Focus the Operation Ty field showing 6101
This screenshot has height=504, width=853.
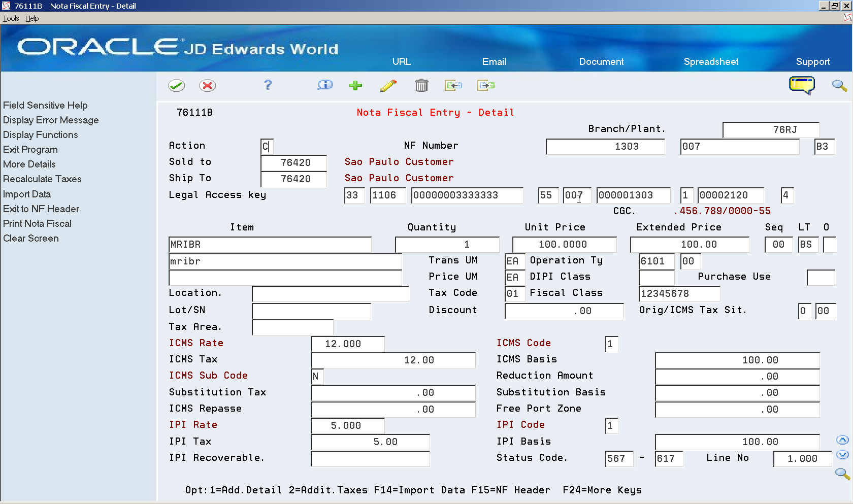coord(657,261)
